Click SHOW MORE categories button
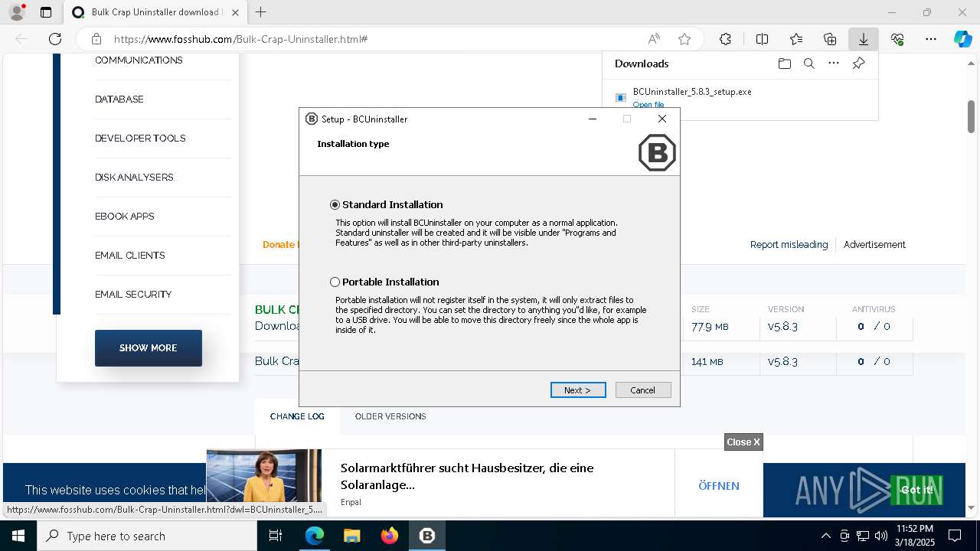The width and height of the screenshot is (980, 551). [149, 348]
